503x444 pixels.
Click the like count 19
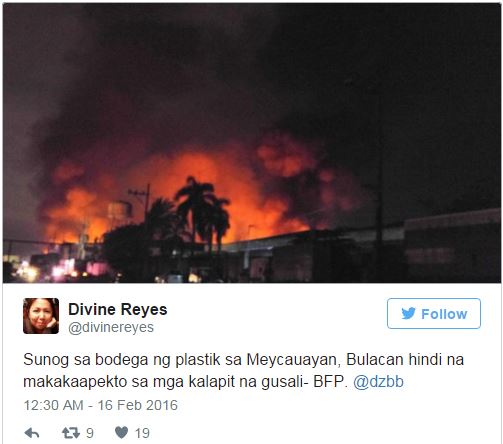click(x=142, y=433)
